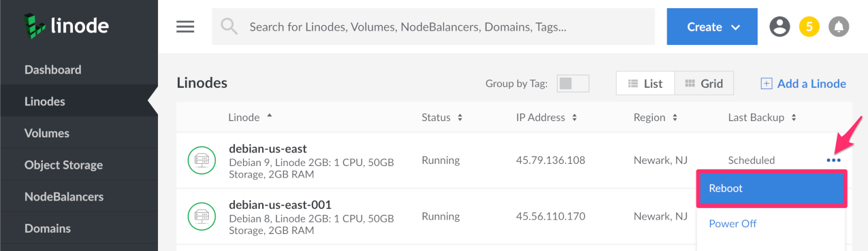The width and height of the screenshot is (868, 251).
Task: Switch to Grid view
Action: pyautogui.click(x=704, y=84)
